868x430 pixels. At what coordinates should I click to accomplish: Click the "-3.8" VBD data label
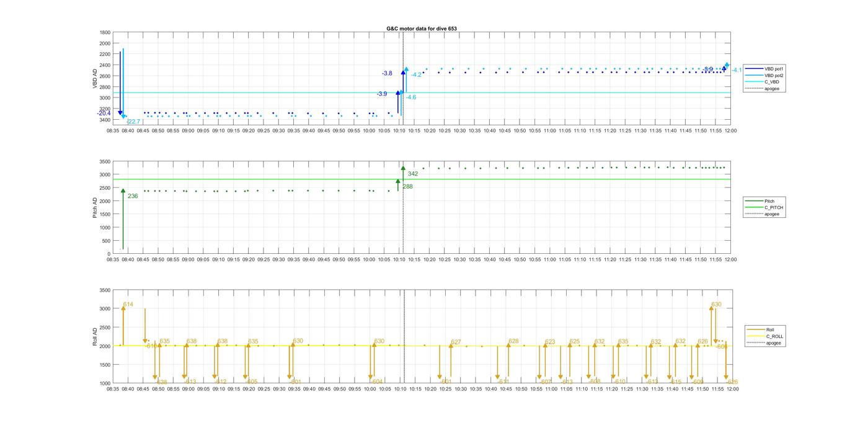(387, 73)
